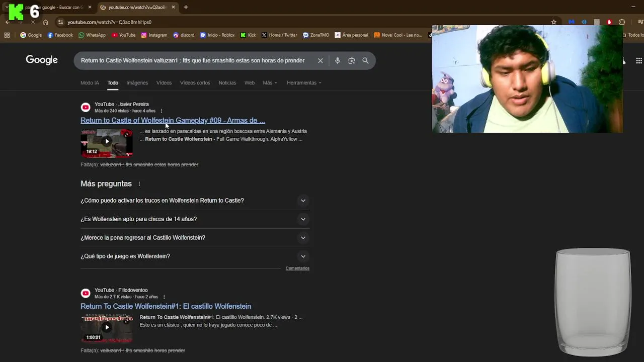
Task: Open the Google apps grid
Action: [639, 60]
